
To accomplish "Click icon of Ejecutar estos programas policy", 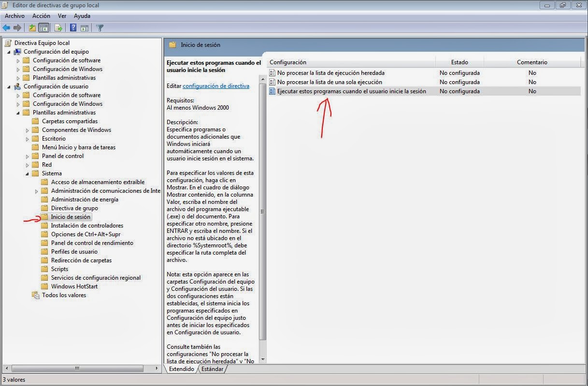I will pos(272,91).
